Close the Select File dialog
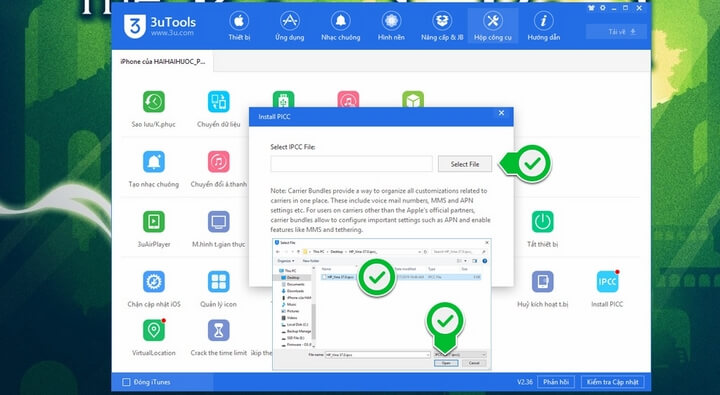Screen dimensions: 720x395 [487, 243]
